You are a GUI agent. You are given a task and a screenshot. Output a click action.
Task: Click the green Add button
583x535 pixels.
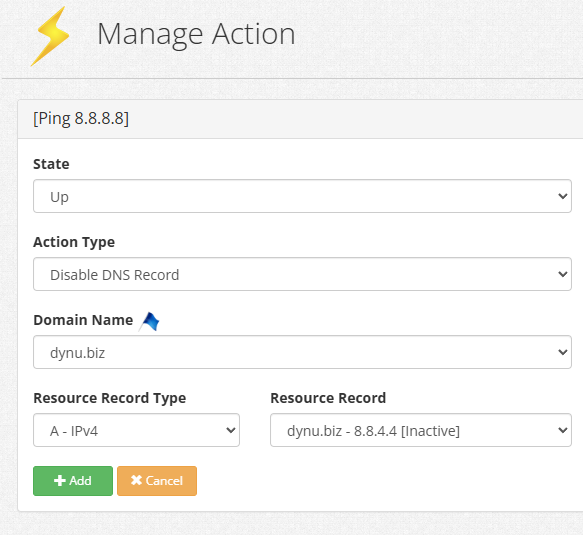[73, 481]
